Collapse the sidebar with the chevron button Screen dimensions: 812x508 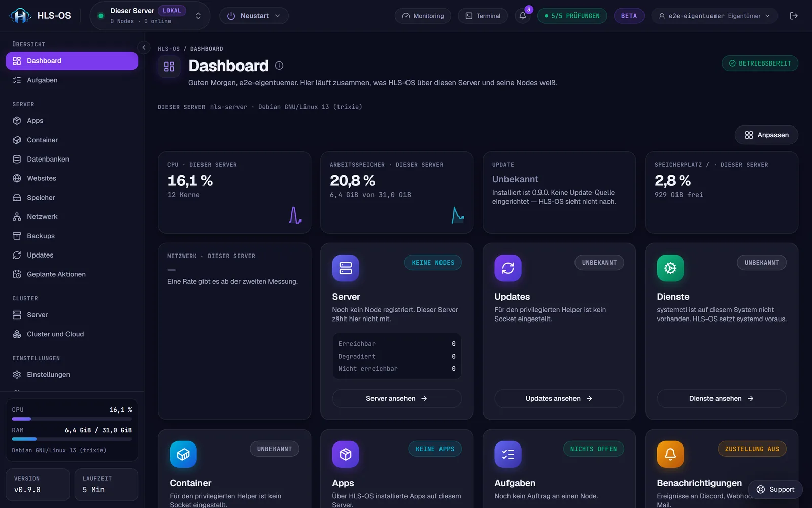tap(144, 47)
